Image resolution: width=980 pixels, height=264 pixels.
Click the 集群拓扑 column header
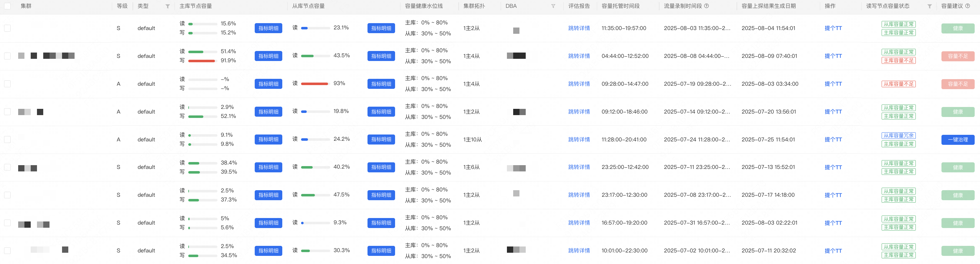point(474,6)
